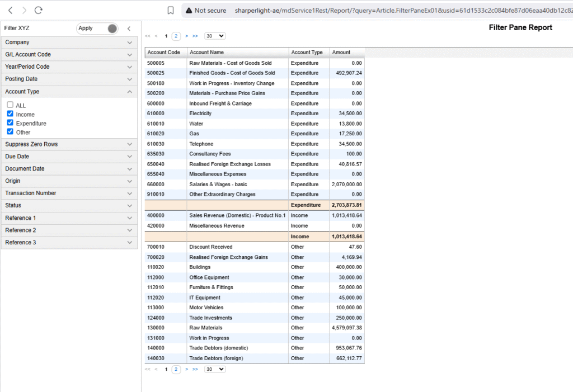Collapse the filter pane arrow
Image resolution: width=573 pixels, height=392 pixels.
(x=129, y=29)
